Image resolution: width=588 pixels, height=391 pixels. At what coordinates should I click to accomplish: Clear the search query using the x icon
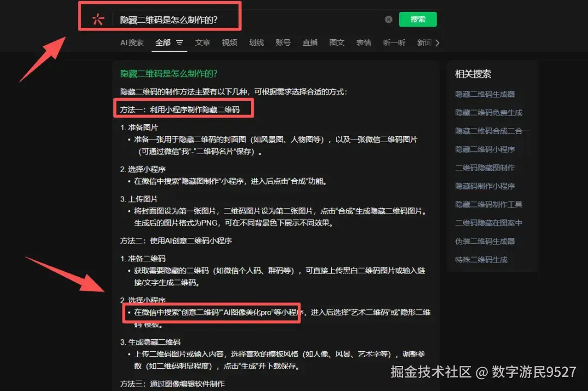point(389,19)
